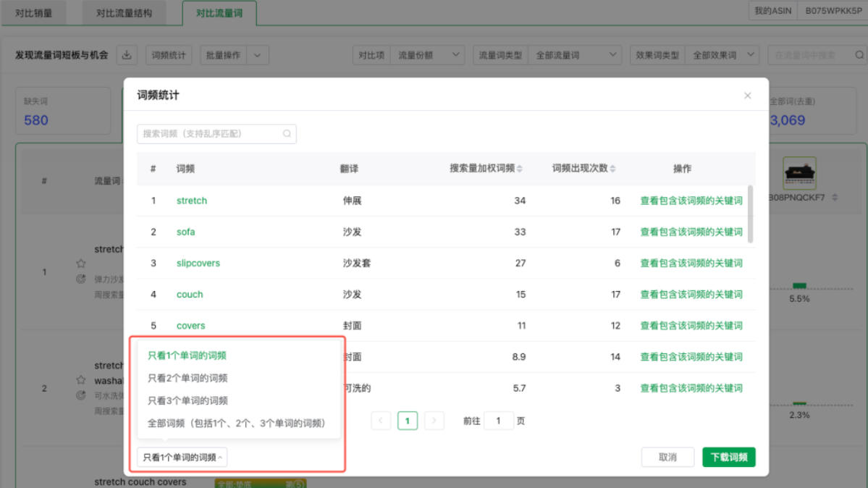
Task: Click the sort icon beside B08PNQCKF7
Action: coord(835,197)
